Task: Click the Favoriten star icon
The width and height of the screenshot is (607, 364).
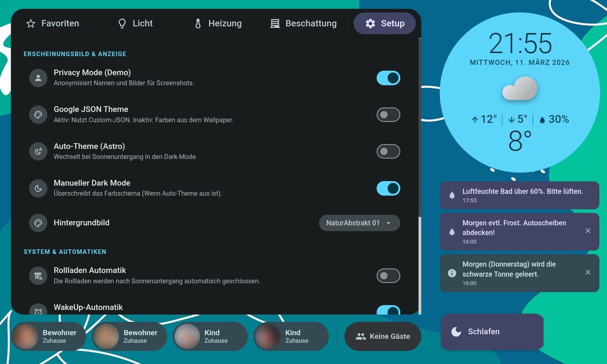Action: tap(31, 23)
